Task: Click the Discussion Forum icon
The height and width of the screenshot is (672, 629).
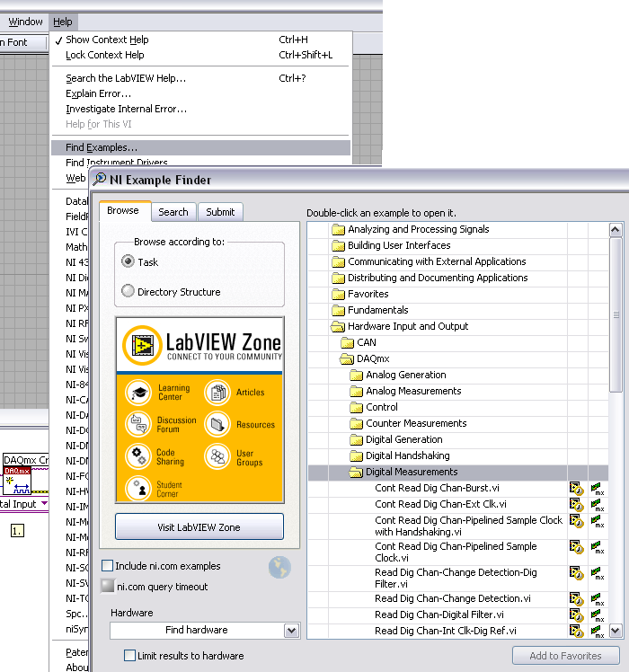Action: click(x=139, y=424)
